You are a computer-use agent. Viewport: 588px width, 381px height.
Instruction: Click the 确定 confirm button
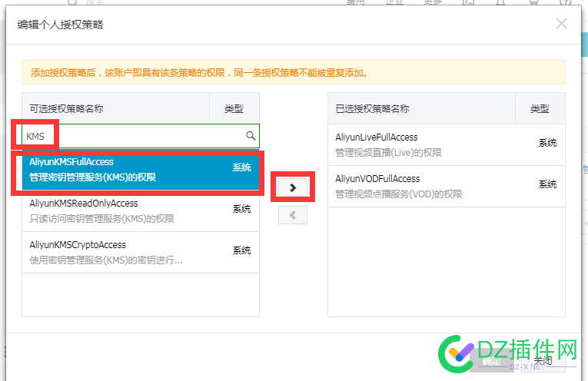492,361
